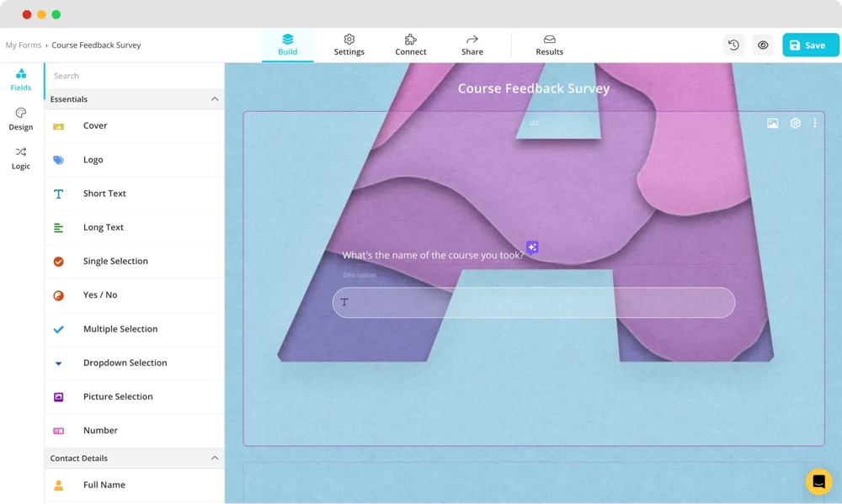
Task: Collapse the Essentials section
Action: (214, 99)
